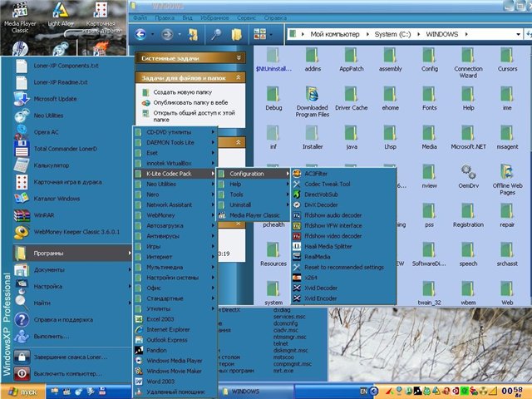Expand Антивирусы submenu

coord(175,236)
